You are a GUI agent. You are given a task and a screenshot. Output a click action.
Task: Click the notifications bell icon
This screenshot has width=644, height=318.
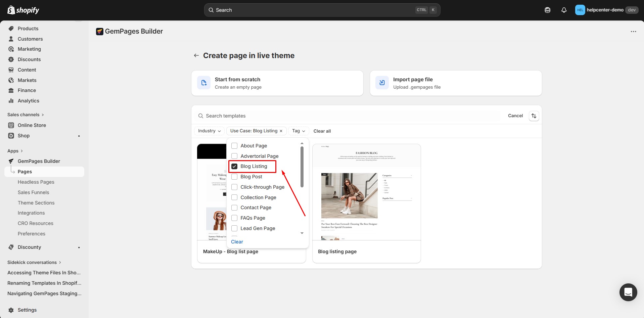tap(564, 10)
